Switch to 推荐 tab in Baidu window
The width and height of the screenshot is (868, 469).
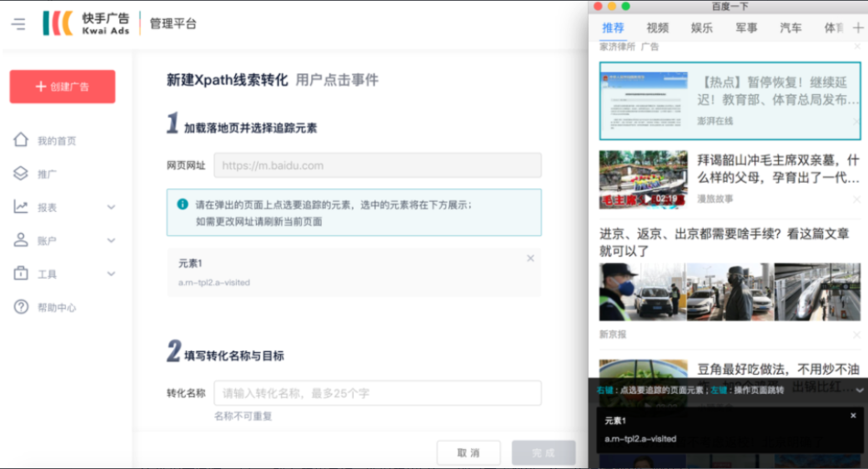614,28
